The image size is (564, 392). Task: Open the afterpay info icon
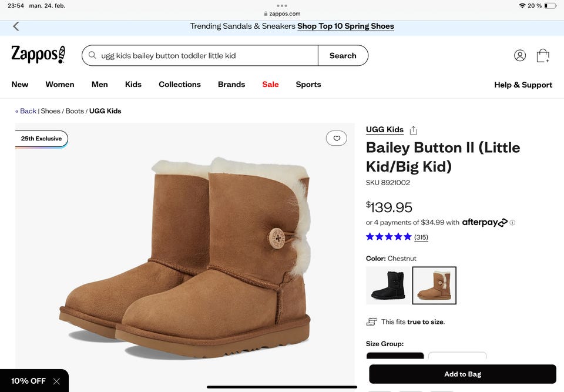(x=512, y=223)
